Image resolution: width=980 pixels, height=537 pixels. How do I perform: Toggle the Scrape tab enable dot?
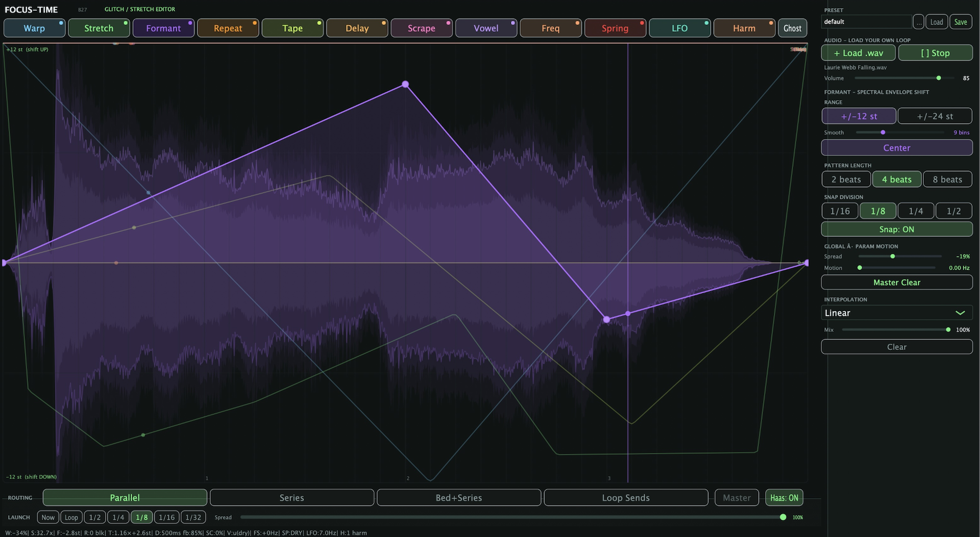tap(449, 23)
